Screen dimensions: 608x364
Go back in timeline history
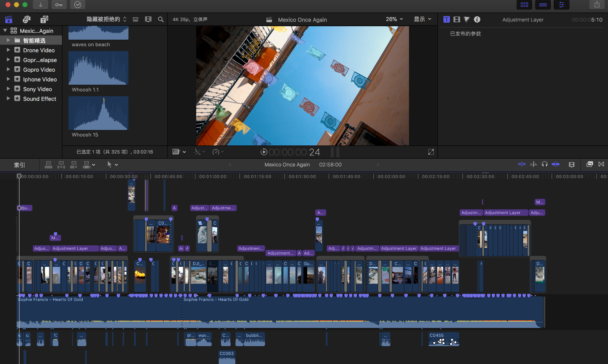[230, 165]
